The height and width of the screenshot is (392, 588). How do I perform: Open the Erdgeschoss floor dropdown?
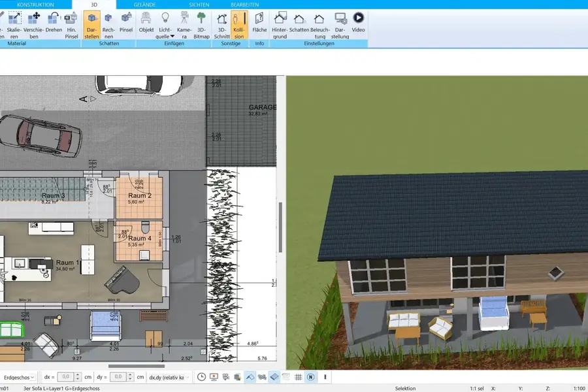point(18,377)
